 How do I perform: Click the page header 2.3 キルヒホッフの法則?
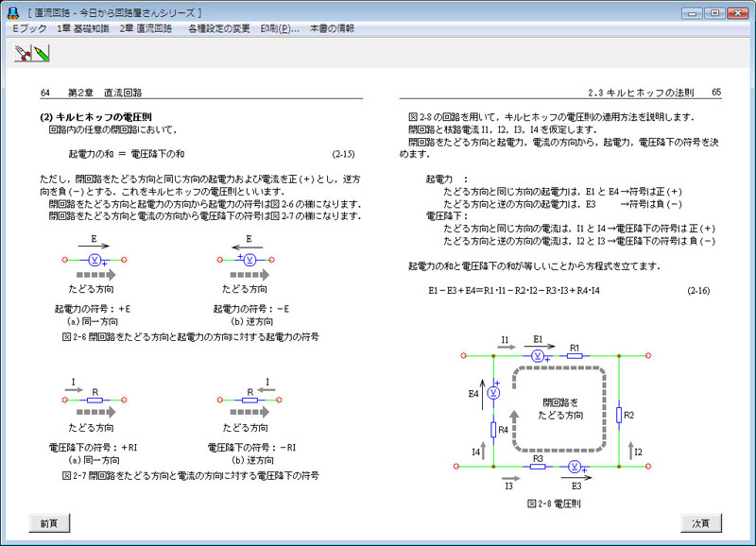click(641, 93)
